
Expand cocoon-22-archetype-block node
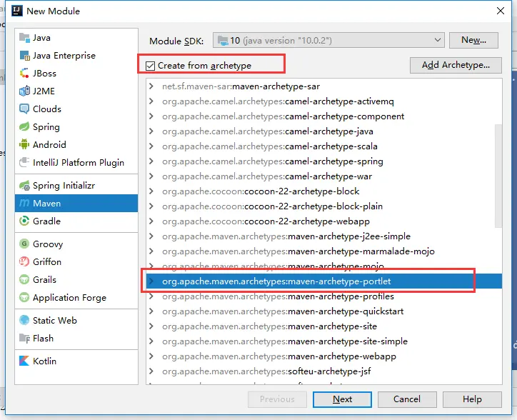pos(151,191)
